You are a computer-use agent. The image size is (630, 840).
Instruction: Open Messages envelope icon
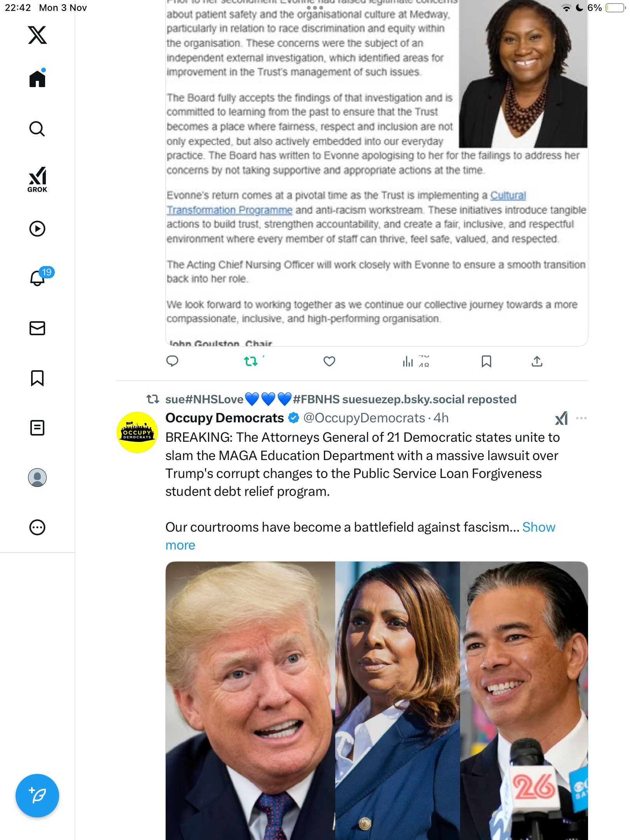37,328
